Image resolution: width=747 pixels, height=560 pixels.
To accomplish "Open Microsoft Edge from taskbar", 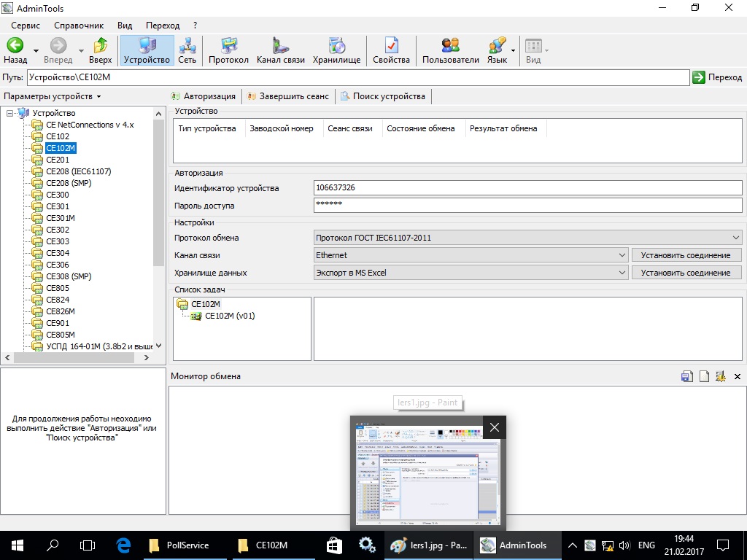I will click(123, 545).
